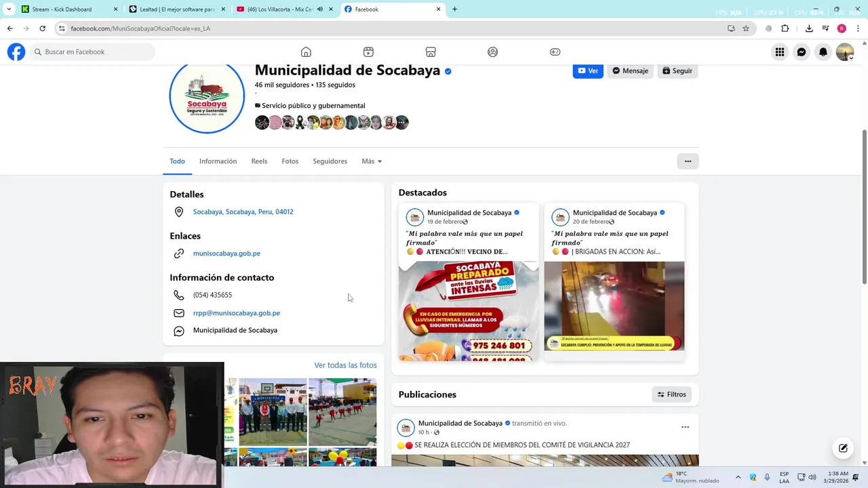
Task: Open account profile picture menu
Action: 845,52
